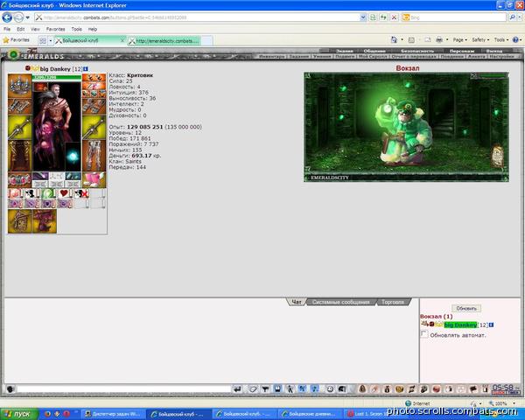Click the IE Back navigation button

(x=7, y=17)
